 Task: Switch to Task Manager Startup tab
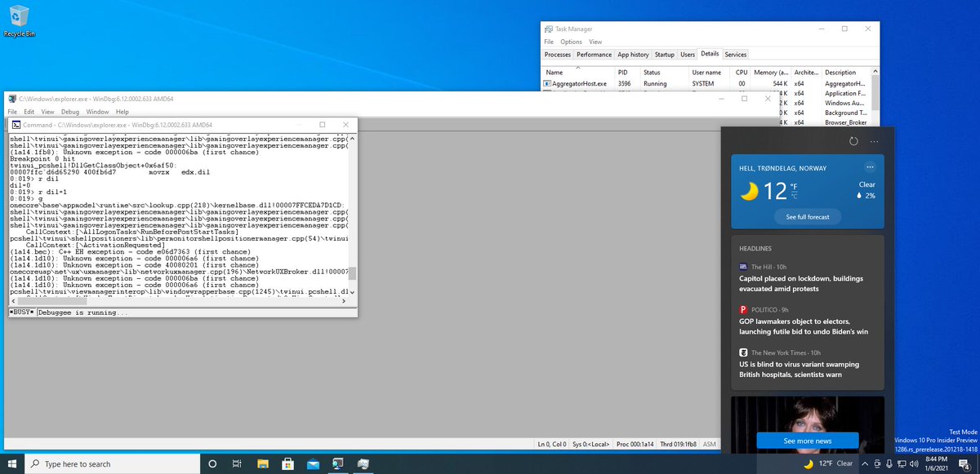[x=665, y=55]
